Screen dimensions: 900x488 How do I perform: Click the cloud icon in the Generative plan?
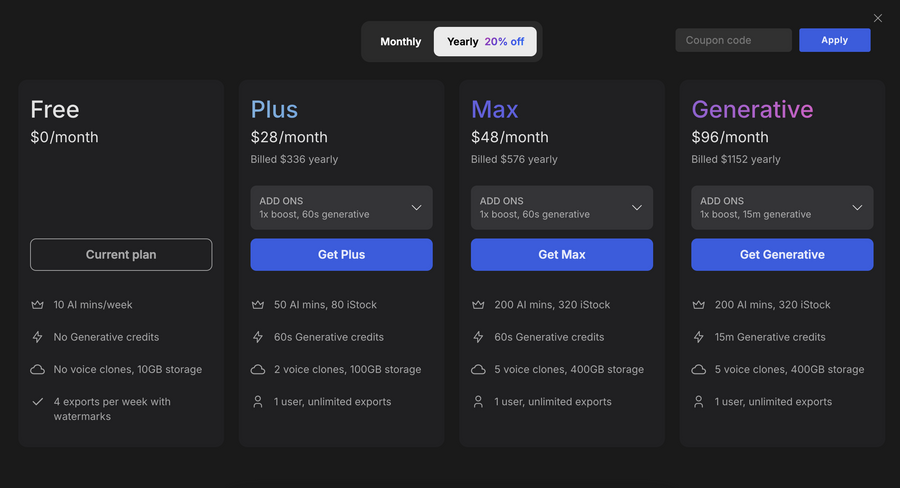pos(698,370)
